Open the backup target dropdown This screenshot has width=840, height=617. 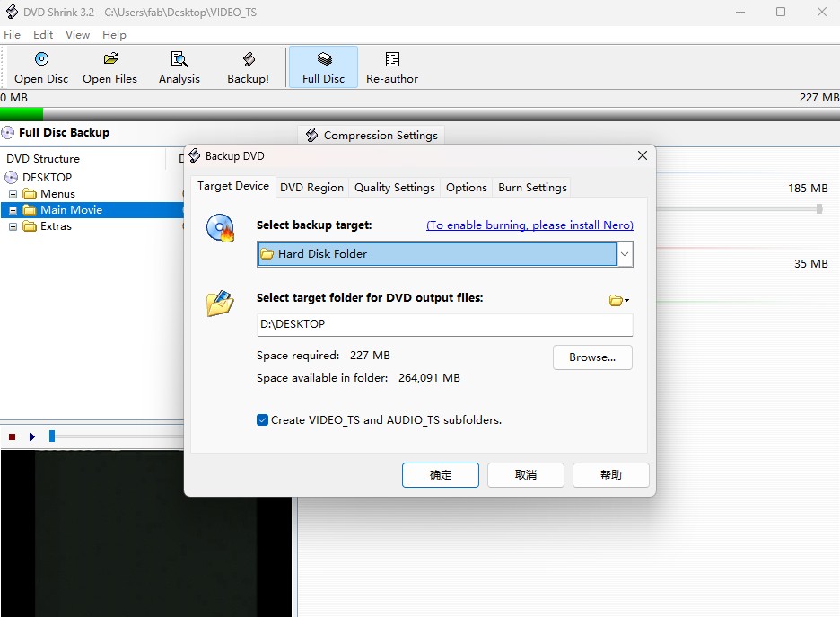(625, 254)
